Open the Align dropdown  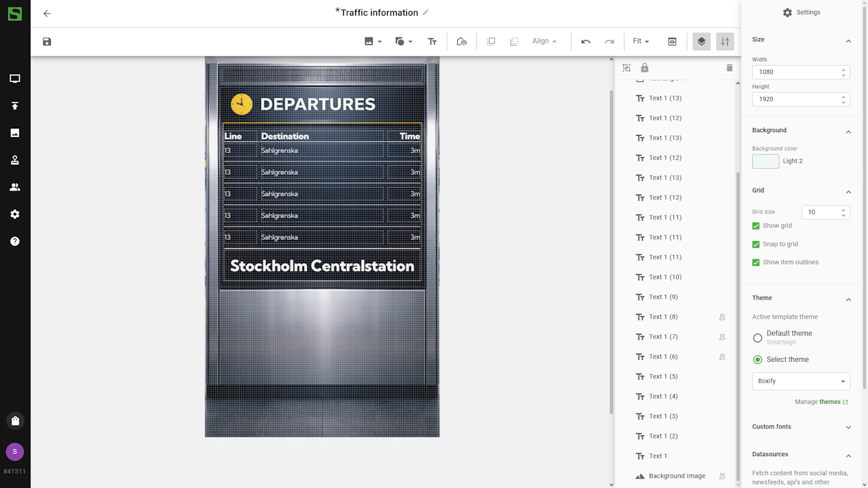(545, 41)
